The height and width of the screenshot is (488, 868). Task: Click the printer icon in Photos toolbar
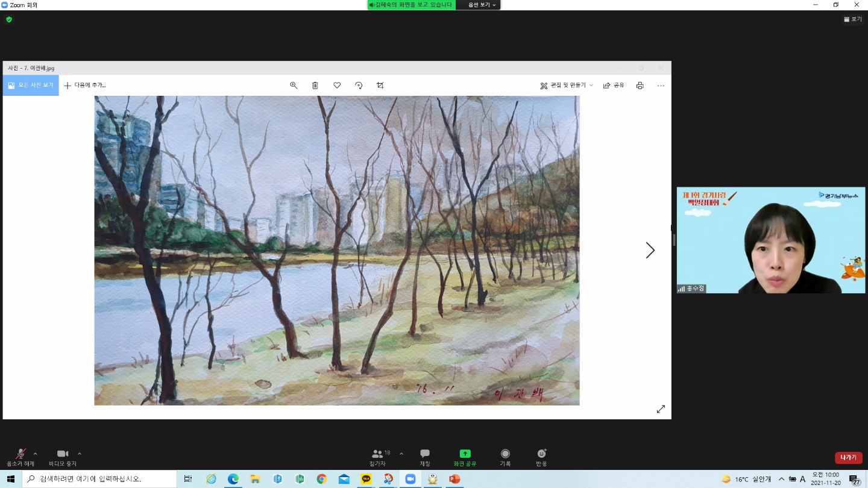640,86
